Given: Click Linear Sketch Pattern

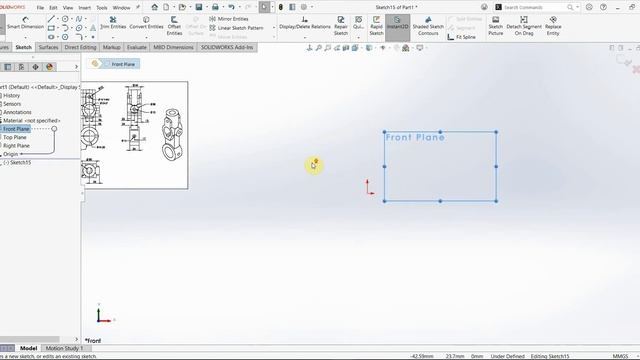Looking at the screenshot, I should pos(236,28).
